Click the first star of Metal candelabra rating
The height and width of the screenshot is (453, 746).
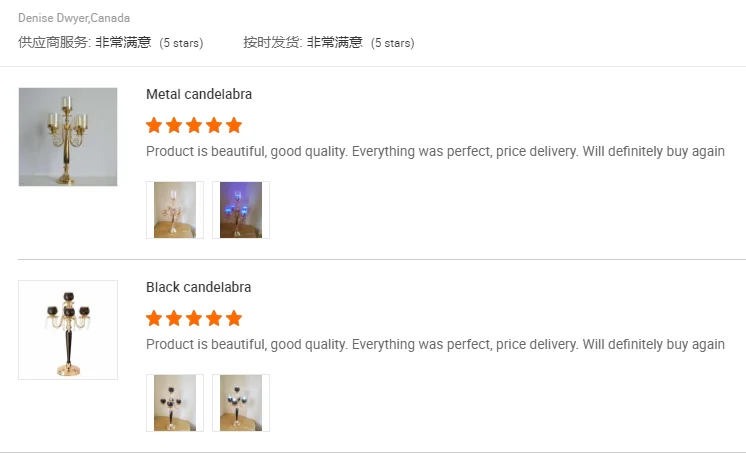(x=154, y=125)
